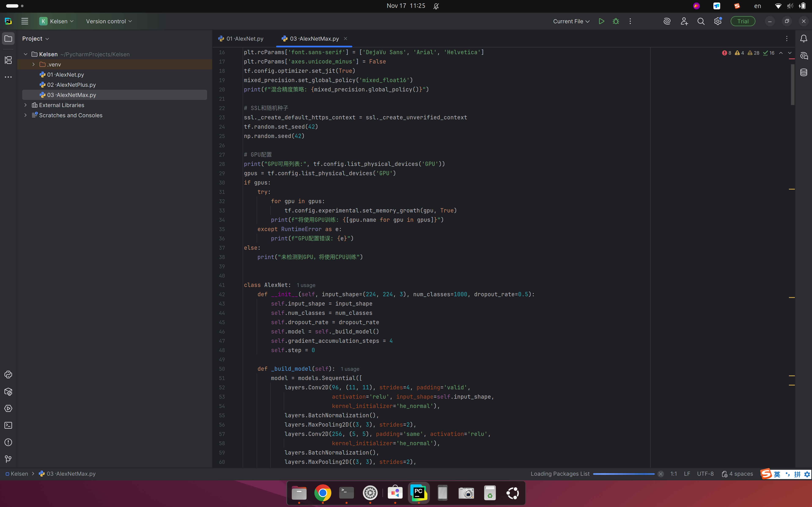
Task: Run the current file with the Run icon
Action: click(x=601, y=21)
